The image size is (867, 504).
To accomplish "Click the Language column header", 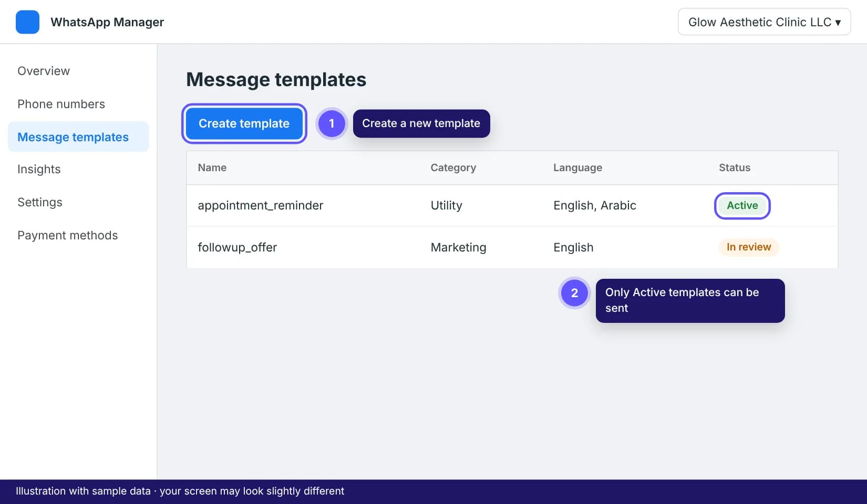I will 577,167.
